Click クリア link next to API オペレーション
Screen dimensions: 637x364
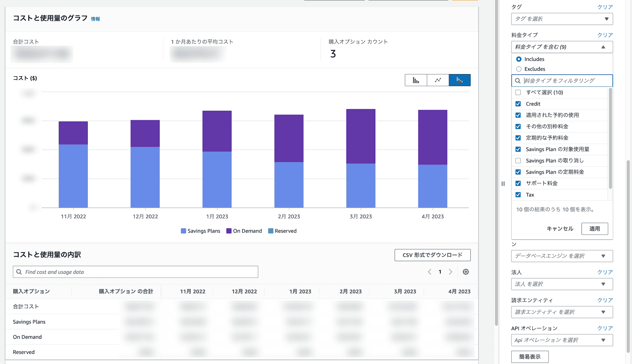pyautogui.click(x=605, y=328)
